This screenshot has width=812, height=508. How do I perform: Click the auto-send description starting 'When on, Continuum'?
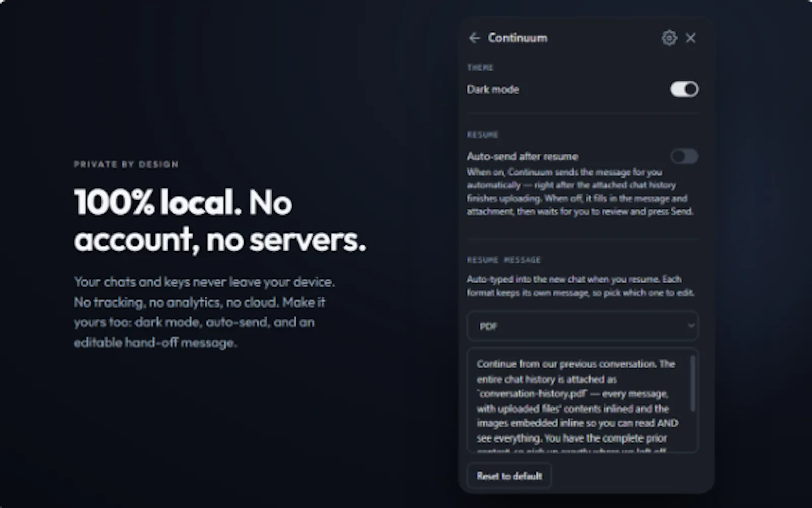click(x=580, y=192)
